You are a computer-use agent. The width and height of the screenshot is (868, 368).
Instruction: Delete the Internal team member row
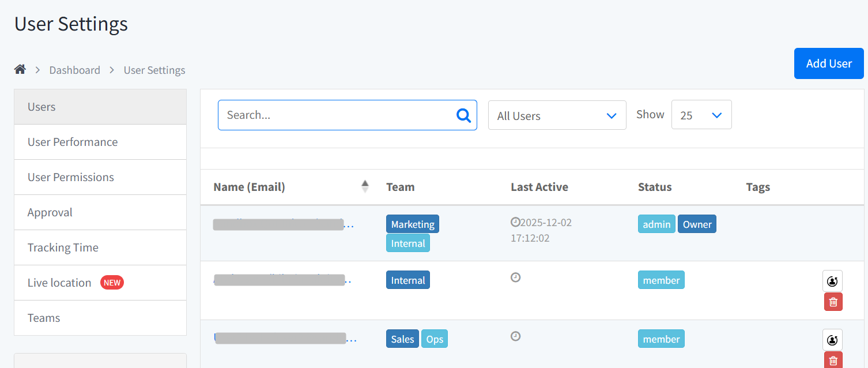(x=833, y=302)
